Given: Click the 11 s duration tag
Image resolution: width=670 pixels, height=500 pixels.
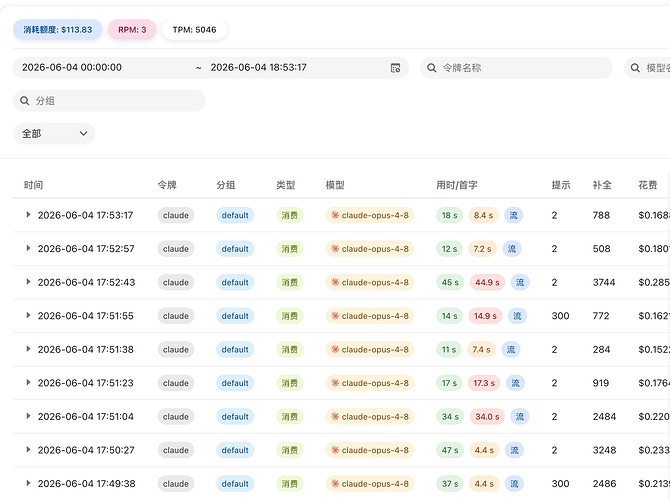Looking at the screenshot, I should (x=449, y=350).
